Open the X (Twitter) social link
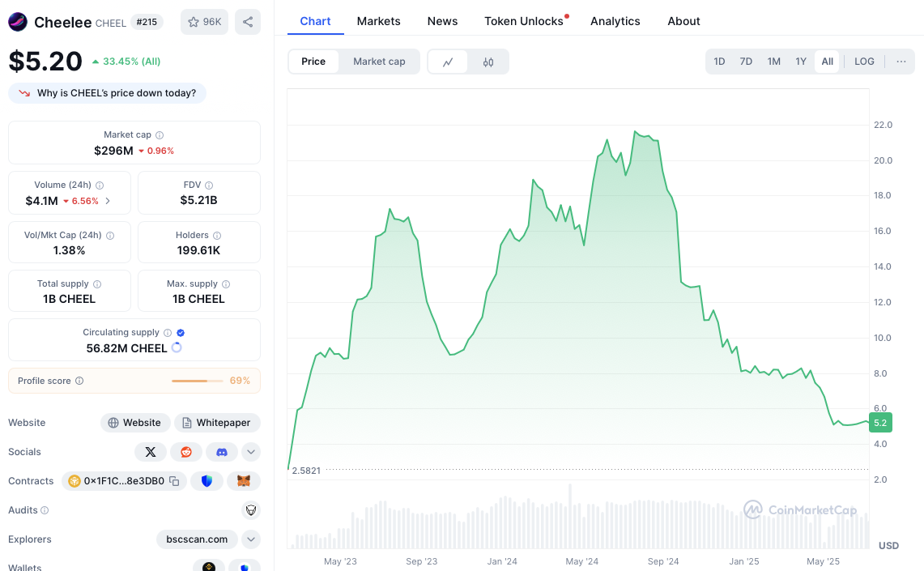The height and width of the screenshot is (571, 924). [151, 452]
